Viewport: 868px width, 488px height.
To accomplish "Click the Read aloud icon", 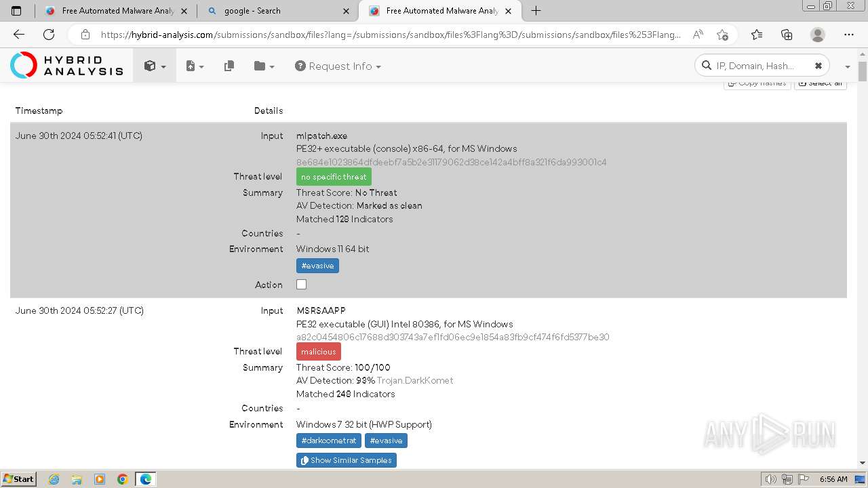I will (698, 35).
